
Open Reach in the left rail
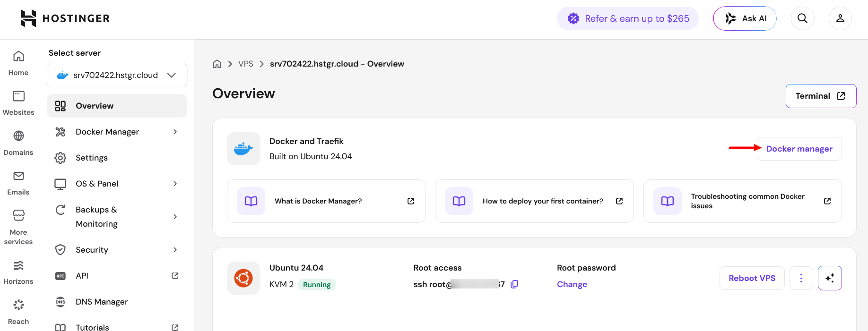(x=18, y=312)
